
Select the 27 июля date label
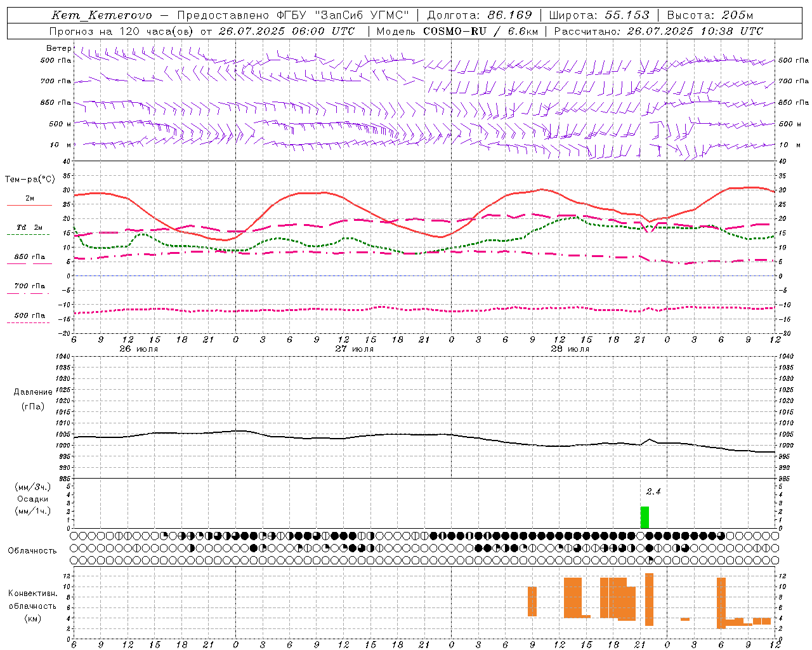[x=355, y=349]
